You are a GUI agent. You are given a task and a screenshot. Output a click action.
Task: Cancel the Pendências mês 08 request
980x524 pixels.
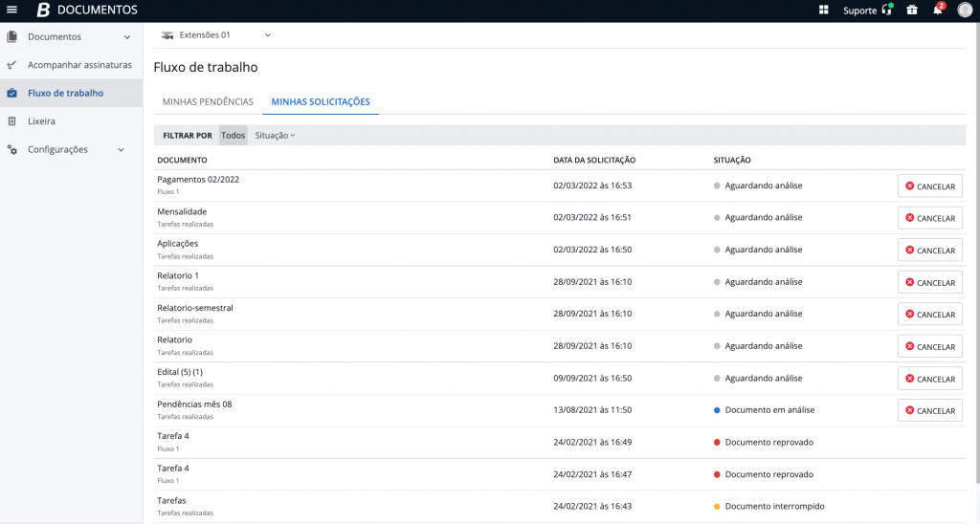[x=929, y=411]
